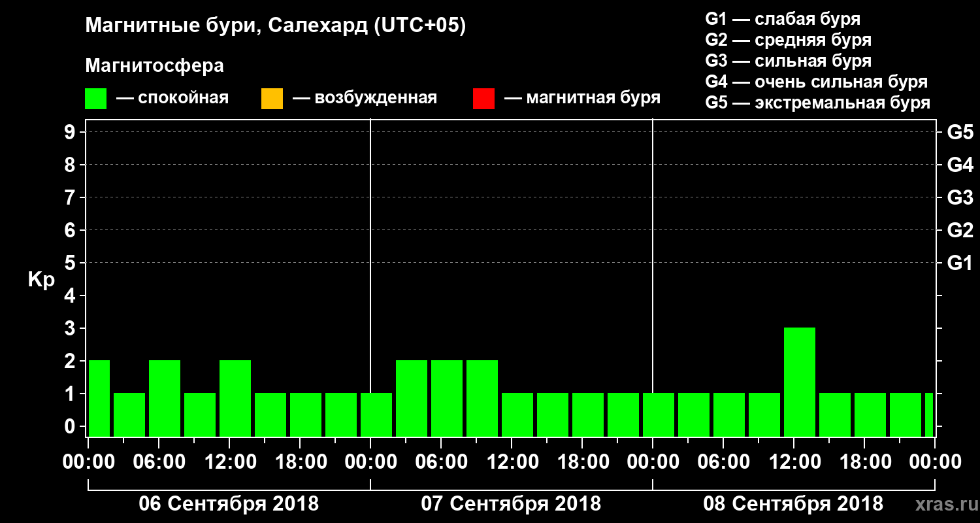Click the date label '06 Сентября 2018'
This screenshot has width=980, height=523.
pyautogui.click(x=229, y=504)
